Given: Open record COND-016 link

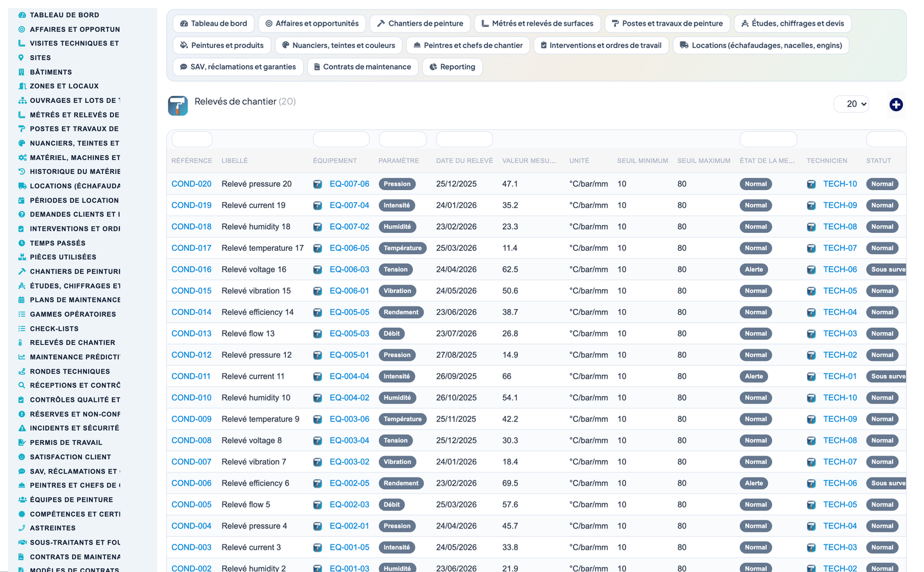Looking at the screenshot, I should coord(191,269).
